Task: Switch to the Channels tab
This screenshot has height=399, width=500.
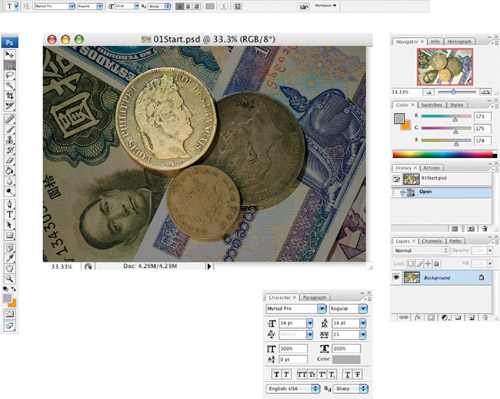Action: pos(432,241)
